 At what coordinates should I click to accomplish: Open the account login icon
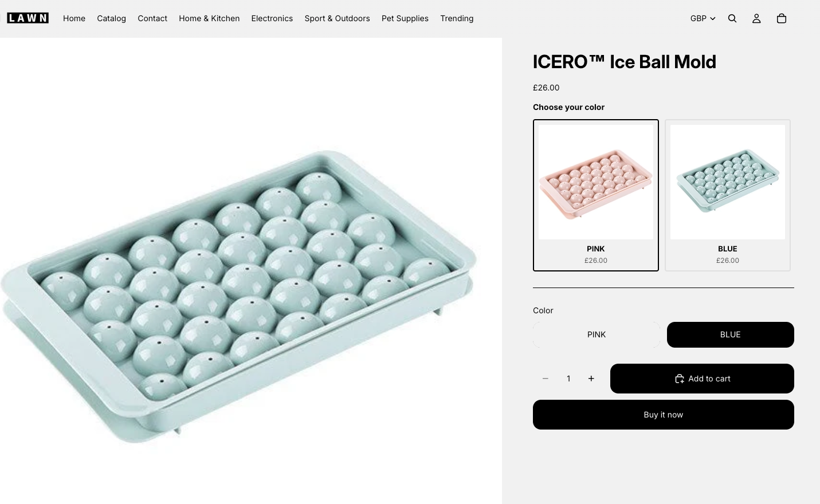(x=756, y=18)
